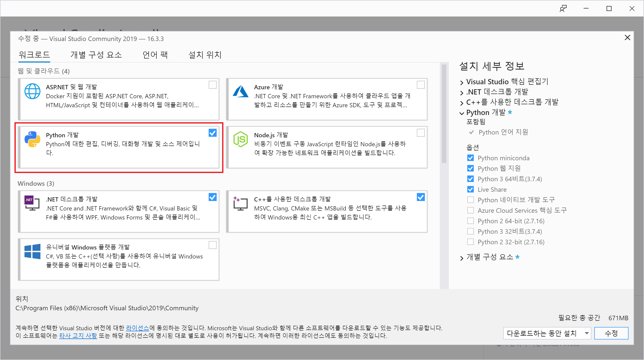Check the Node.js workload checkbox
The height and width of the screenshot is (360, 644).
click(421, 133)
